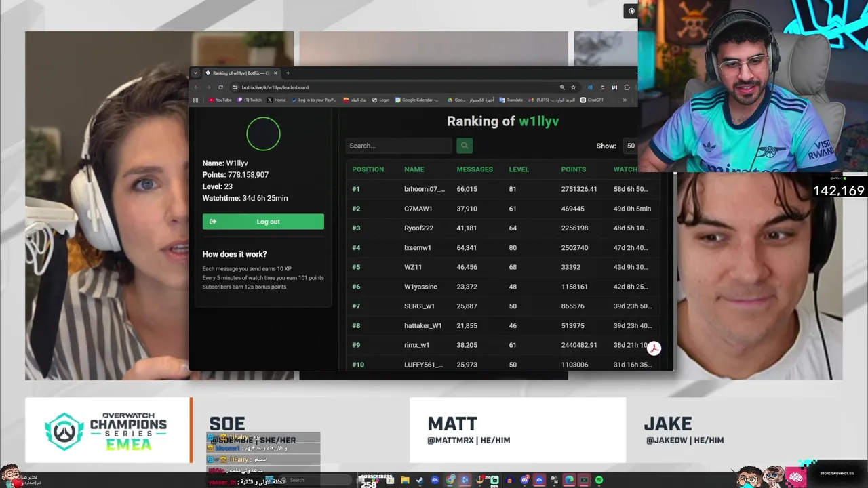This screenshot has width=868, height=488.
Task: Open a new browser tab
Action: click(288, 73)
